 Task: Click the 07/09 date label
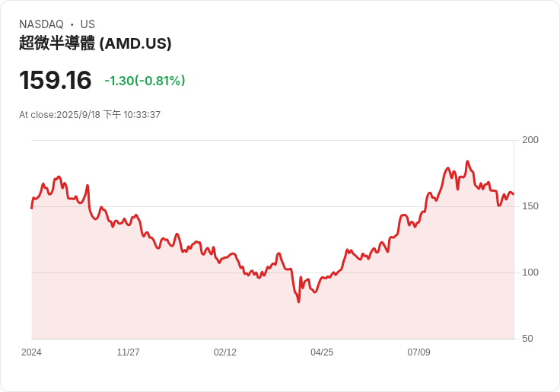[418, 352]
